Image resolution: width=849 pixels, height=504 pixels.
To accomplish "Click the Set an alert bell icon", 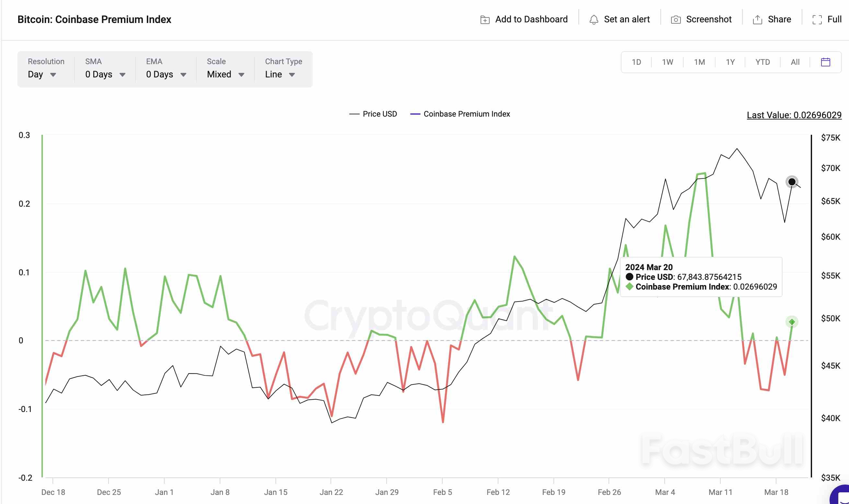I will tap(594, 20).
